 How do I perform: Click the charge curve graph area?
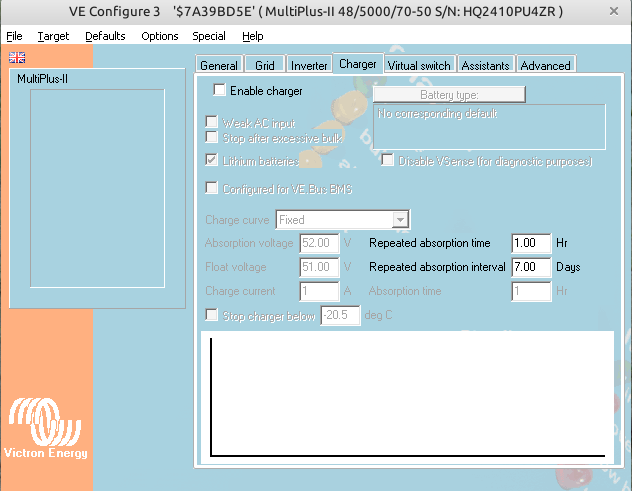[407, 397]
